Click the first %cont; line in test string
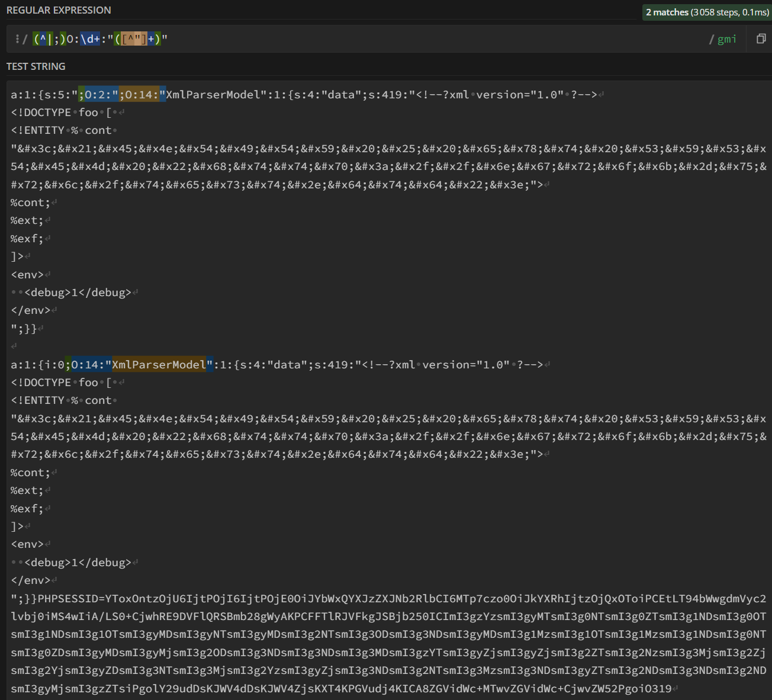This screenshot has height=700, width=772. (30, 203)
